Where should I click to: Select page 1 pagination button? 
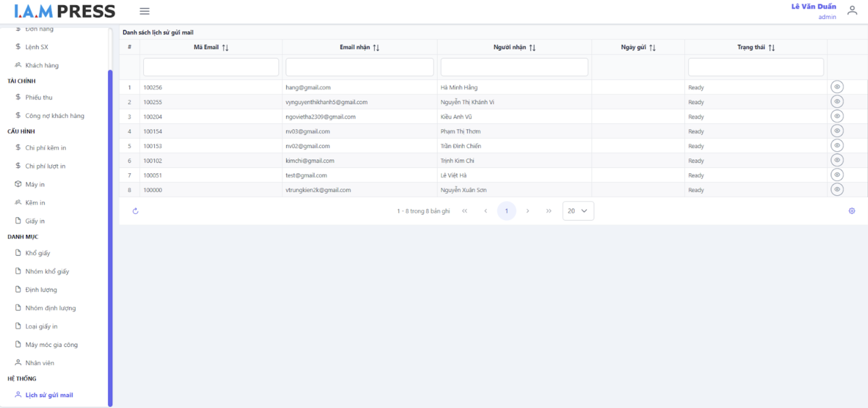506,211
